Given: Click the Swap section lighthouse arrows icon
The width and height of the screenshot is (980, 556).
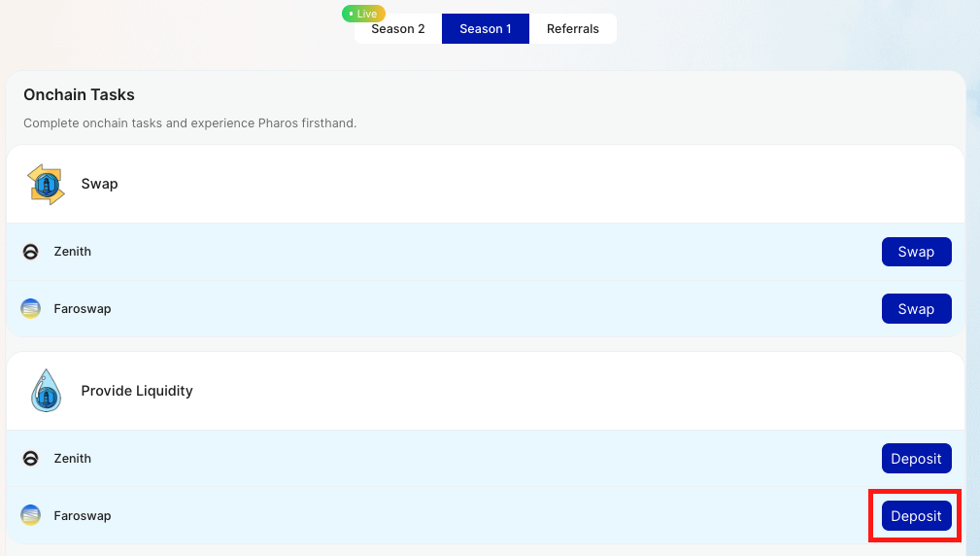Looking at the screenshot, I should 46,184.
